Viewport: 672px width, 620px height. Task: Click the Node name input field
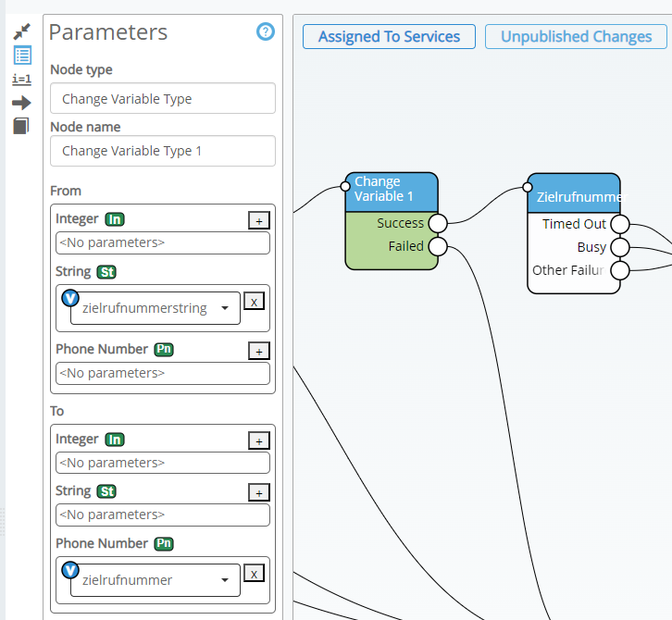coord(163,151)
